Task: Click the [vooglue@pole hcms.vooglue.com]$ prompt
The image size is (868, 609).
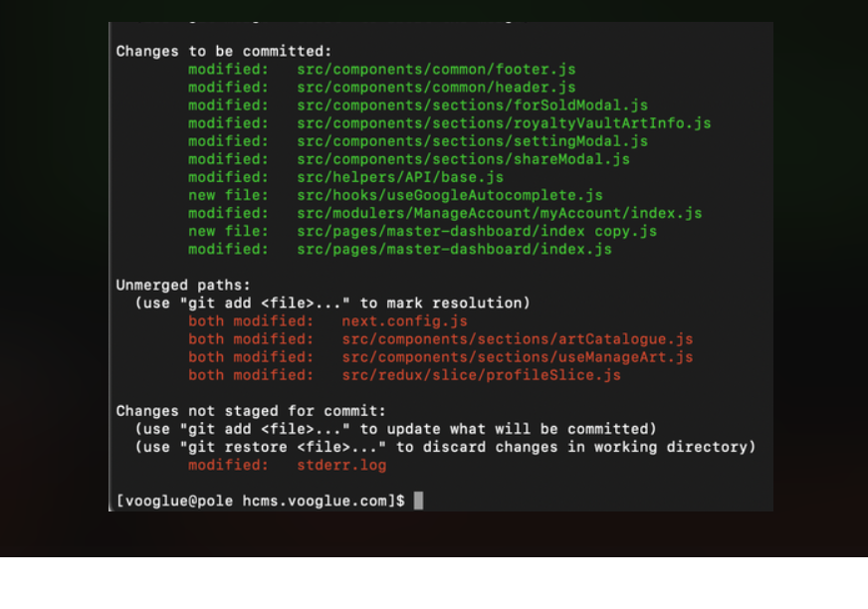Action: (260, 501)
